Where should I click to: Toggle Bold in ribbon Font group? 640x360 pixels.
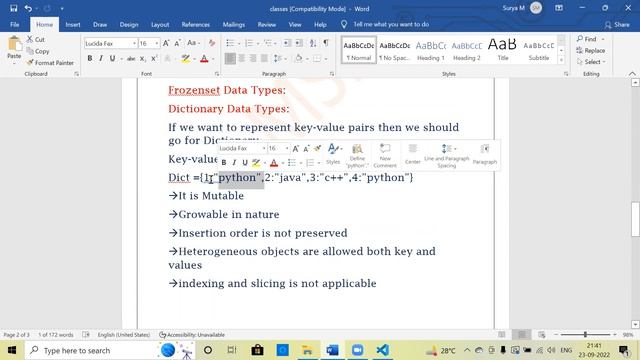(x=89, y=59)
